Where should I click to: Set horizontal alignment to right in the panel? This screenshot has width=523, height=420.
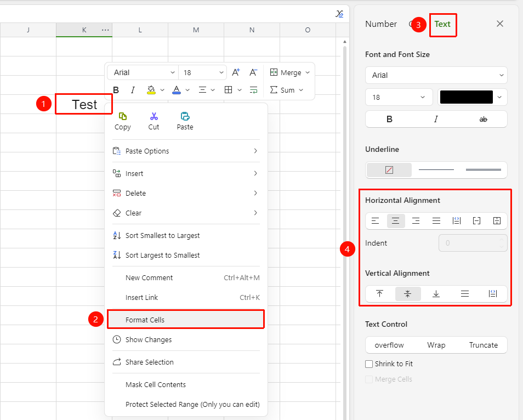click(416, 221)
